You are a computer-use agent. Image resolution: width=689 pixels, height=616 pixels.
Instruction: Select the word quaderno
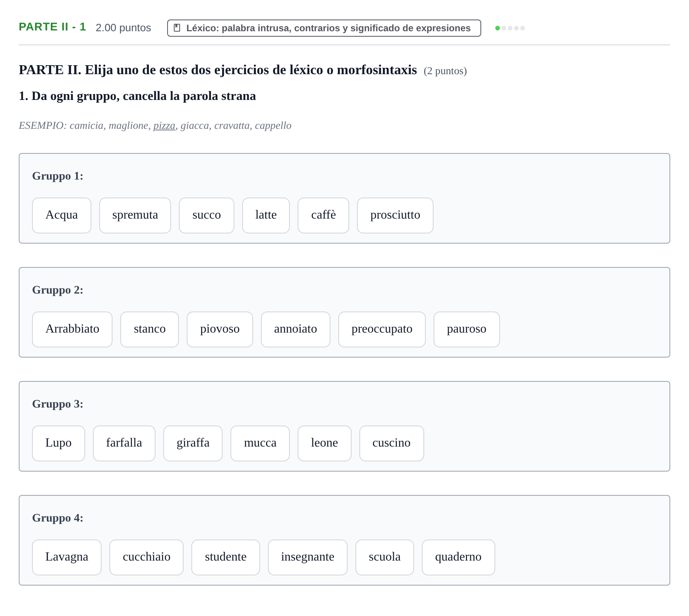click(x=459, y=557)
